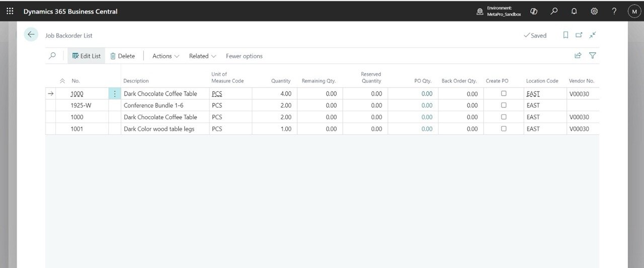Click the Delete button

click(x=123, y=56)
